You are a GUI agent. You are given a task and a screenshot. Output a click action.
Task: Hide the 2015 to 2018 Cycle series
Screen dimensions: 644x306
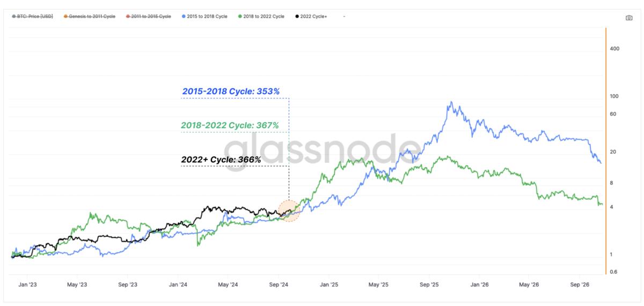click(207, 17)
